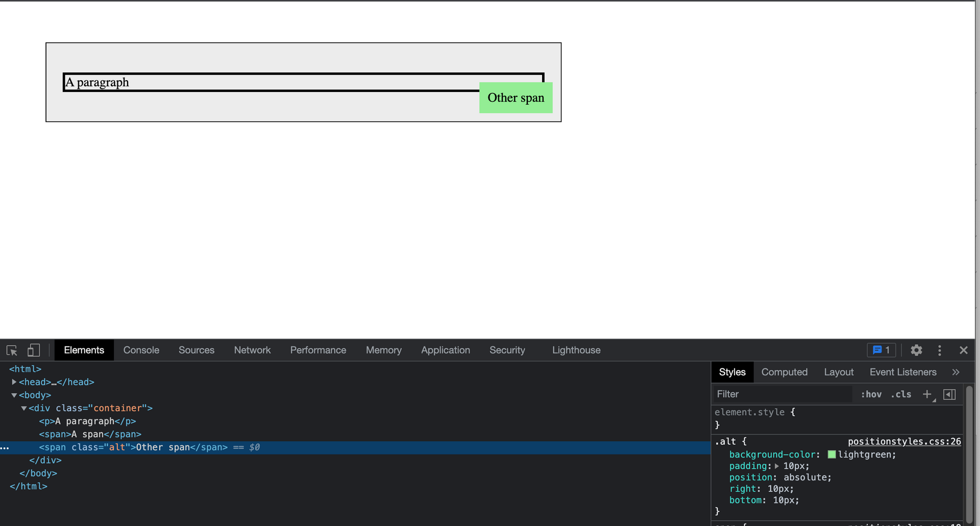Viewport: 980px width, 526px height.
Task: Open the Security tab
Action: click(x=507, y=350)
